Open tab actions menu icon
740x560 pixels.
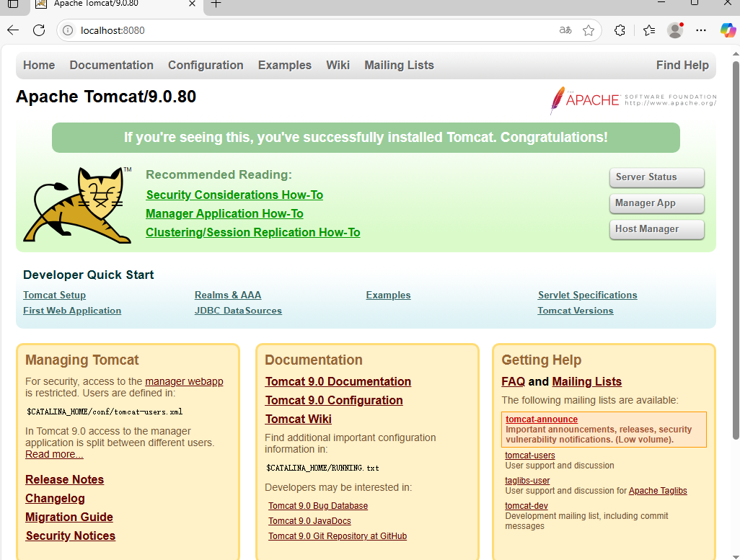tap(13, 4)
